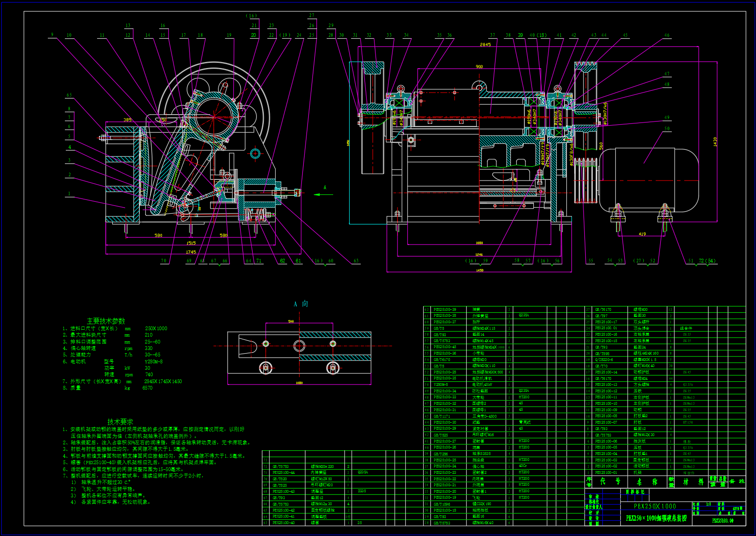Click part balloon number 65 left of the crusher
Screen dimensions: 756x536
69,95
